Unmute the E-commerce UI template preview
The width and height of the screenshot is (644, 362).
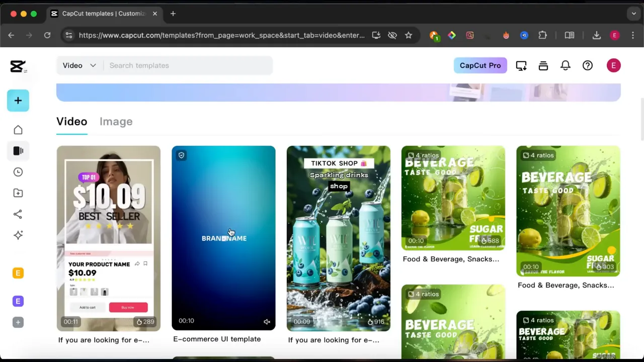point(267,321)
